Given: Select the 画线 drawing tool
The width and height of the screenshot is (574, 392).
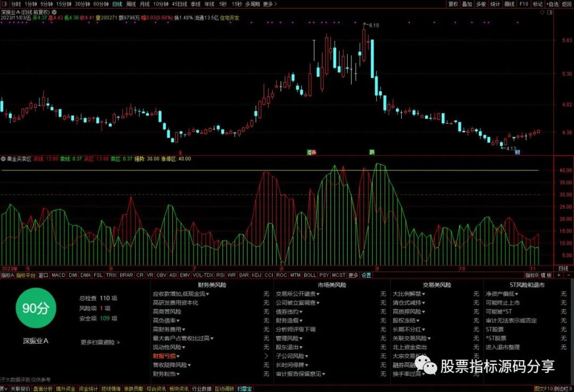Looking at the screenshot, I should click(x=510, y=4).
